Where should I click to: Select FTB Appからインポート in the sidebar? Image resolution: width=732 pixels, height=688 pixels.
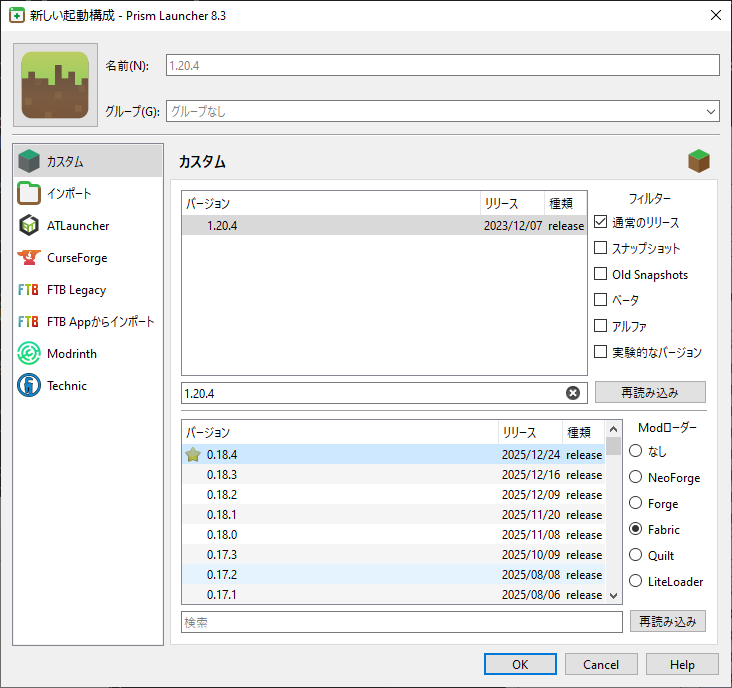point(100,322)
